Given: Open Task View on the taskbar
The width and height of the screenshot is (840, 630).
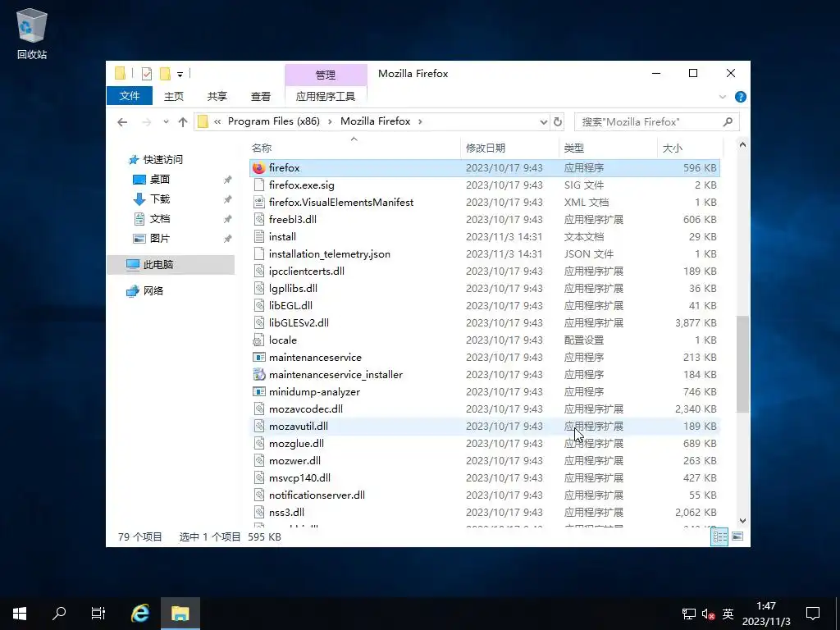Looking at the screenshot, I should [x=98, y=614].
